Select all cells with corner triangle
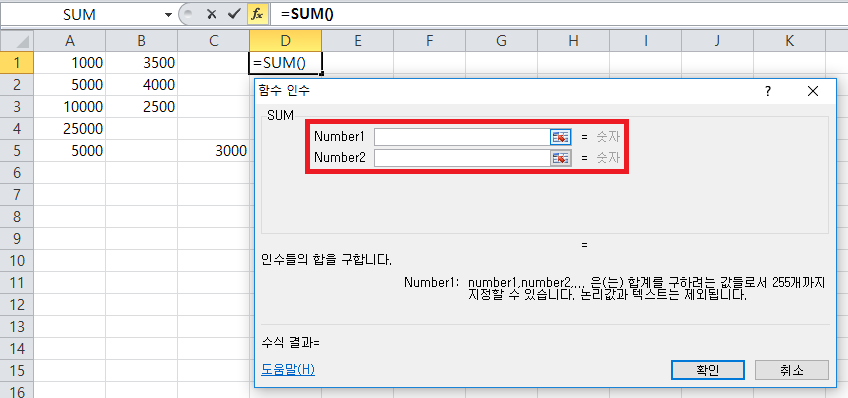848x398 pixels. pos(17,41)
